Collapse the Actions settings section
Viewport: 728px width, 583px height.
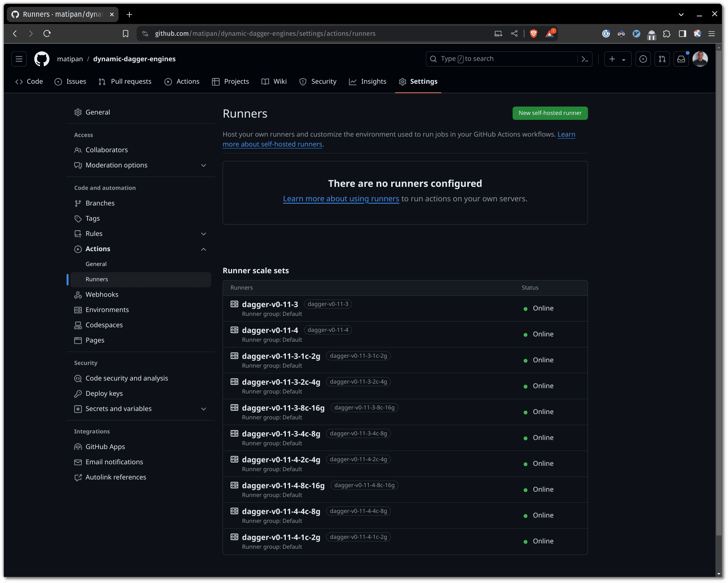point(204,249)
